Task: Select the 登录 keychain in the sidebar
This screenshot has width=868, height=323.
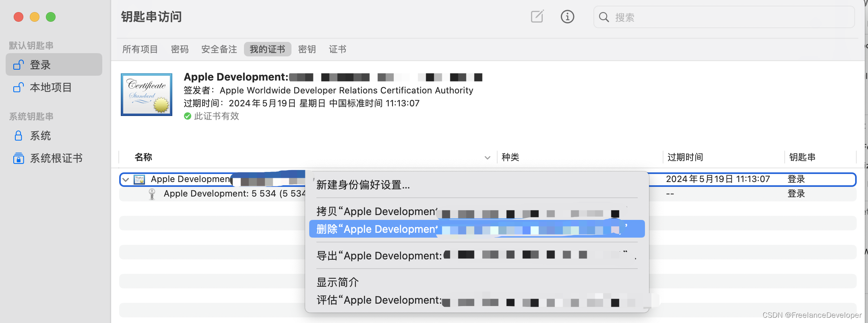Action: 54,64
